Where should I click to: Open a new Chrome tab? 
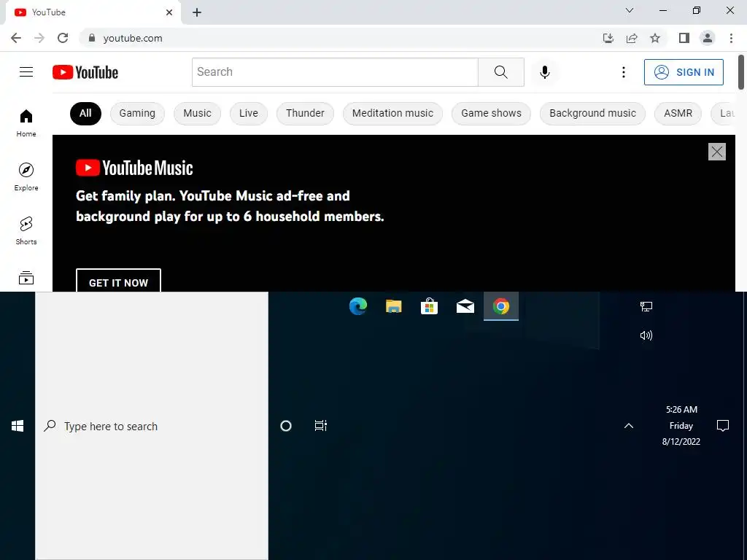pos(197,12)
